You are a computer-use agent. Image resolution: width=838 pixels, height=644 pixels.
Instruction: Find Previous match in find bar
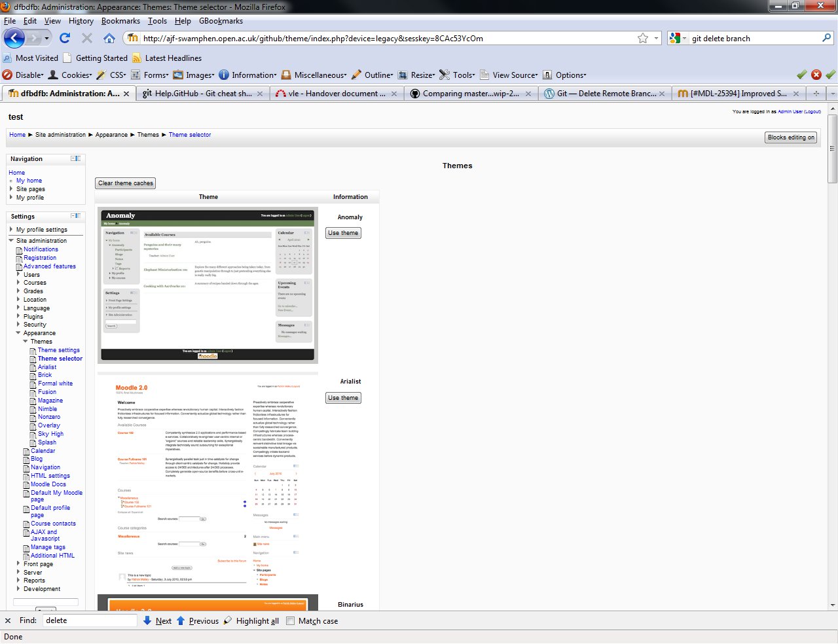click(197, 621)
